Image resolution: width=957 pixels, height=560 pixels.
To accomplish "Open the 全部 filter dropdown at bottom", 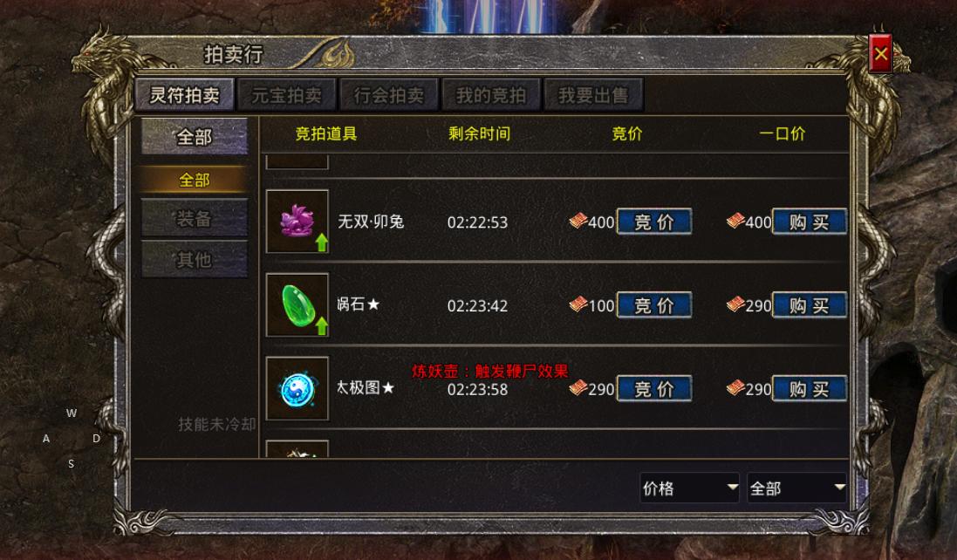I will 796,488.
